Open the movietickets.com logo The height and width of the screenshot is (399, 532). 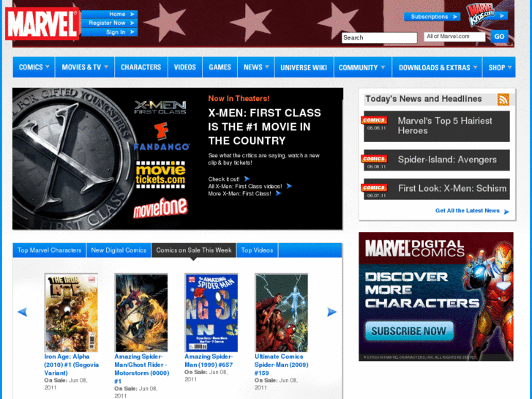pyautogui.click(x=160, y=174)
